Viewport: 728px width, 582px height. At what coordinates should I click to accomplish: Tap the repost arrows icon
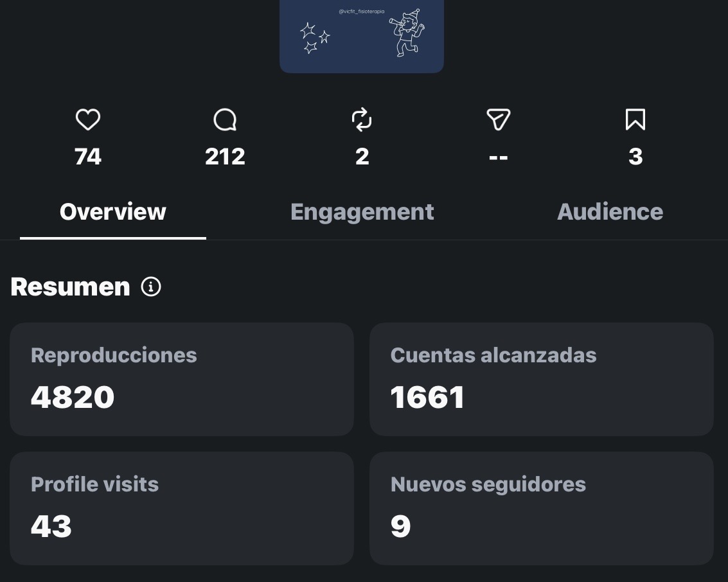pos(362,119)
